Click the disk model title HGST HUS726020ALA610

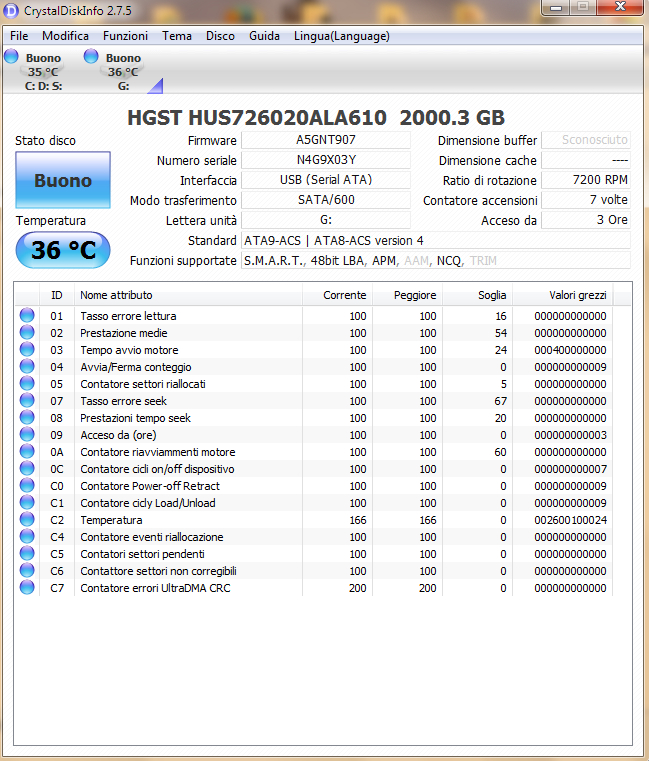point(257,118)
